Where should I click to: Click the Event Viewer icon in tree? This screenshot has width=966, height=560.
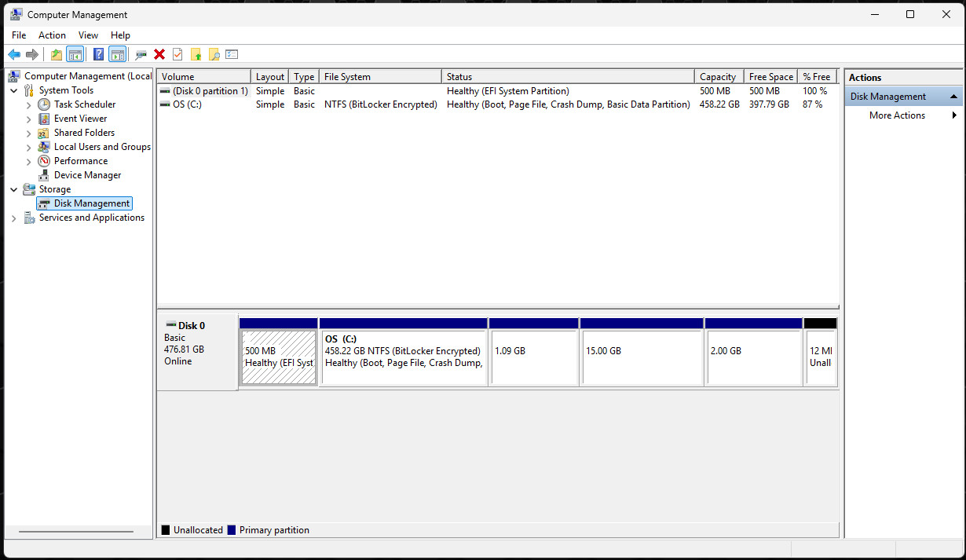click(x=44, y=119)
